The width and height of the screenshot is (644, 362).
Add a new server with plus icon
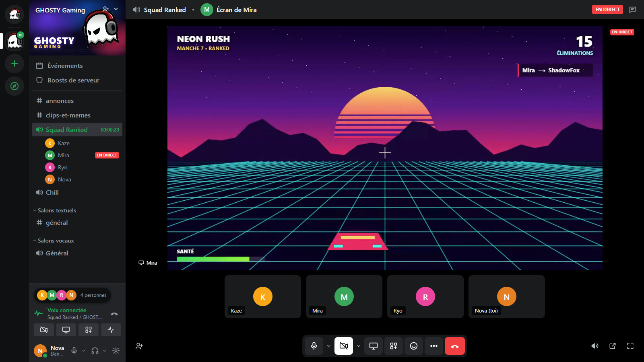(14, 64)
